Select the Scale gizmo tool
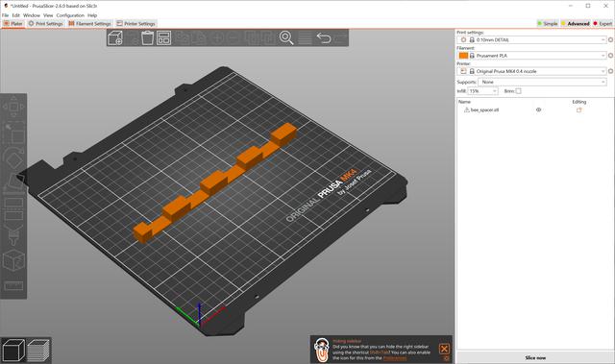Viewport: 615px width, 364px height. 13,133
